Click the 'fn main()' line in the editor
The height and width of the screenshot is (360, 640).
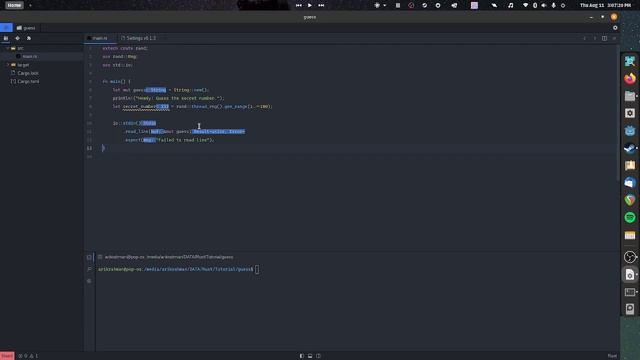point(117,82)
